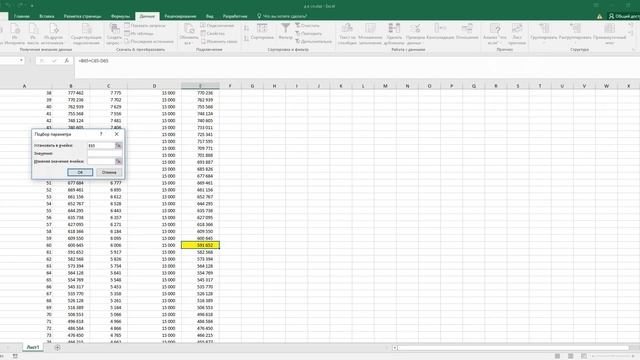
Task: Select the Лист1 sheet tab
Action: 33,347
